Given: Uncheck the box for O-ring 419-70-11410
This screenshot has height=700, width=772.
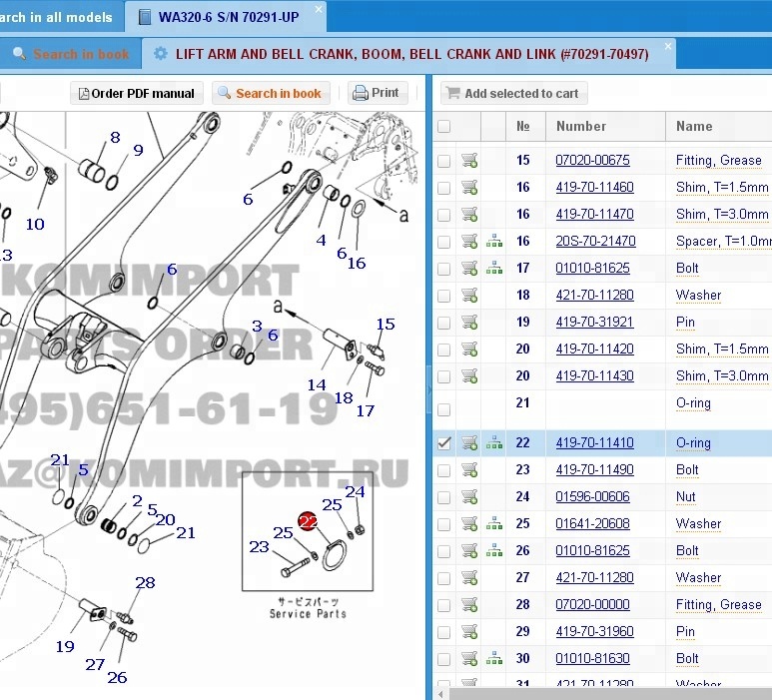Looking at the screenshot, I should click(443, 443).
